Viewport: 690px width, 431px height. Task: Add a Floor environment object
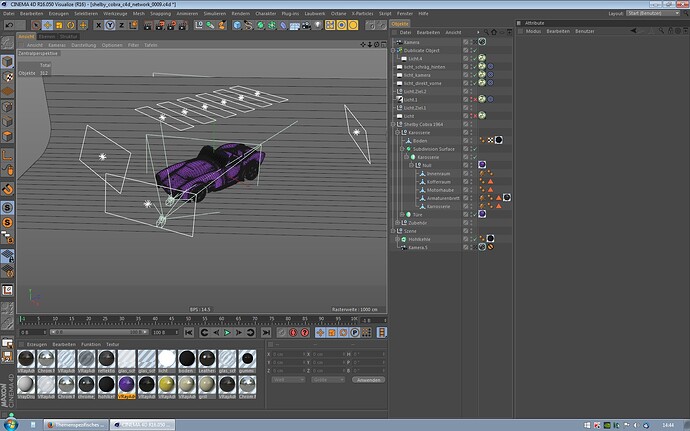click(294, 25)
